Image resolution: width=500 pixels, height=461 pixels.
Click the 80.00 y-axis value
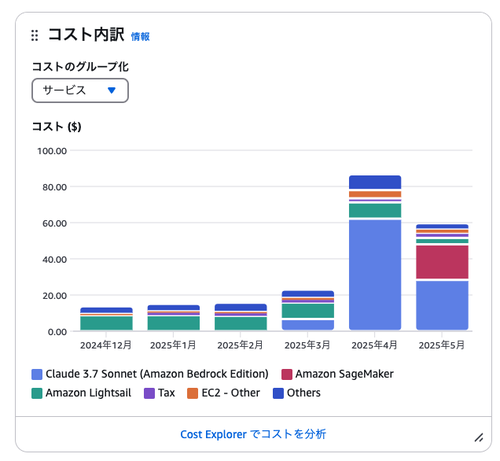[55, 187]
